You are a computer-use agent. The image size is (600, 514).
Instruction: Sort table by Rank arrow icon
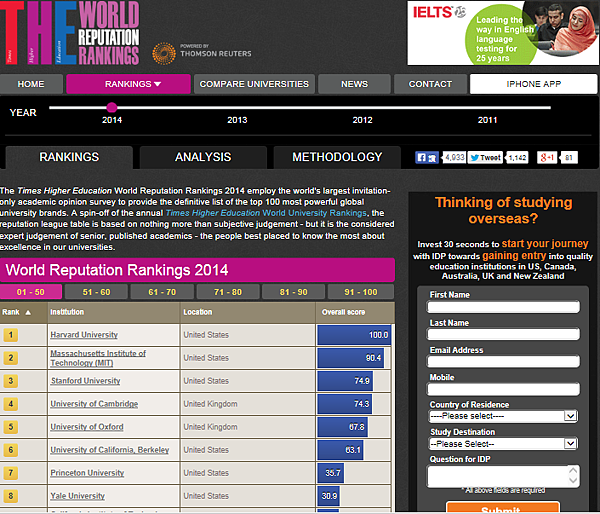(x=28, y=312)
